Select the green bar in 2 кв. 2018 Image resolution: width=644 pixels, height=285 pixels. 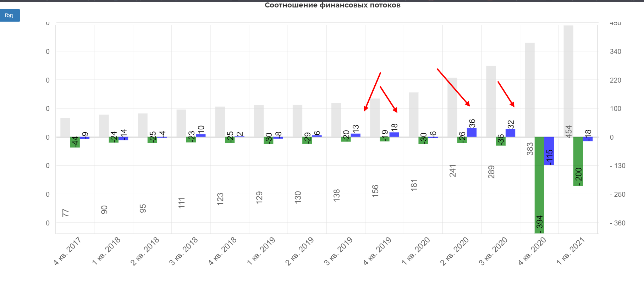[152, 140]
